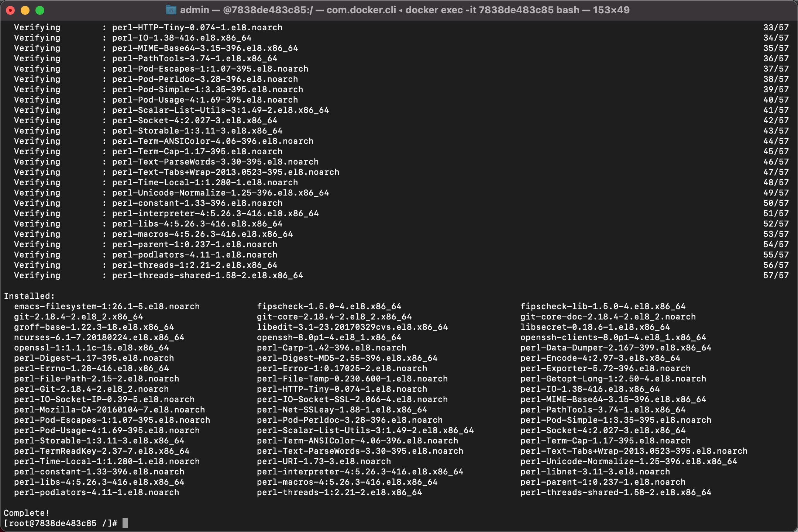The width and height of the screenshot is (798, 532).
Task: Click fipscheck-lib-1.5.0-4.el8.x86_64 in the installed list
Action: pyautogui.click(x=603, y=306)
